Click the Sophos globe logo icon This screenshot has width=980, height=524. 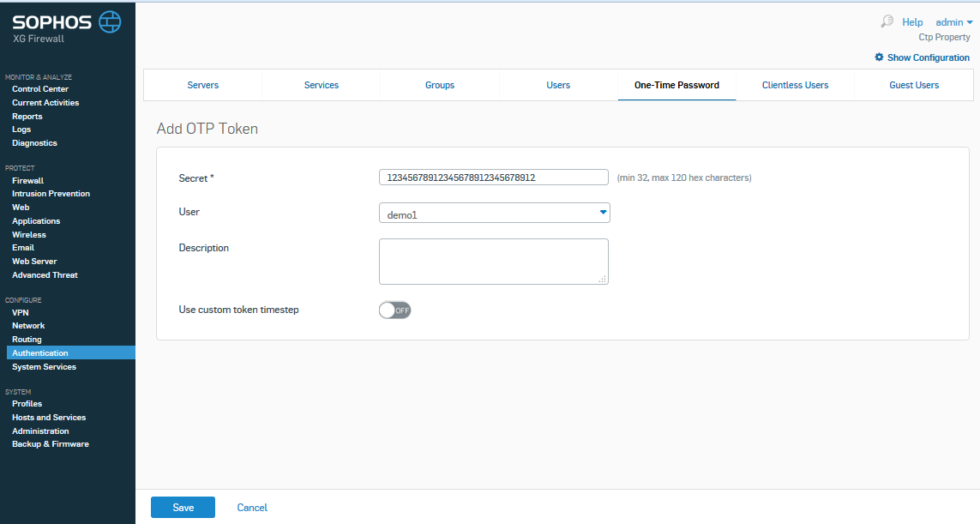110,22
